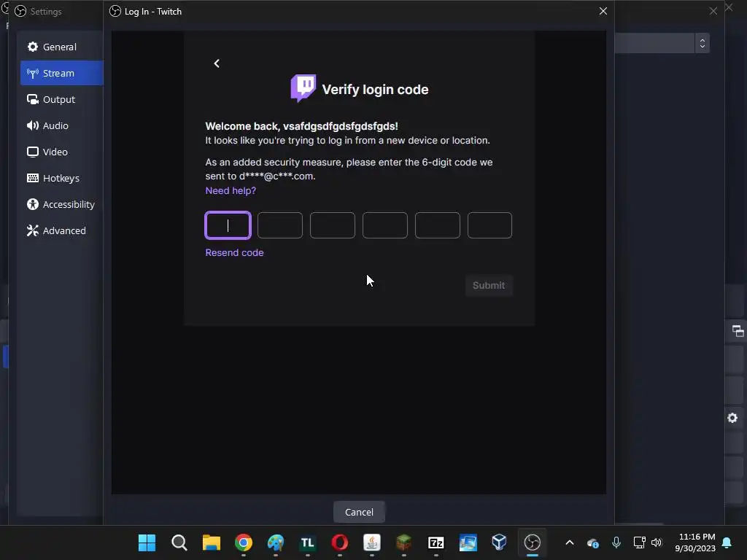Open the paint palette app in taskbar
The width and height of the screenshot is (747, 560).
(275, 542)
